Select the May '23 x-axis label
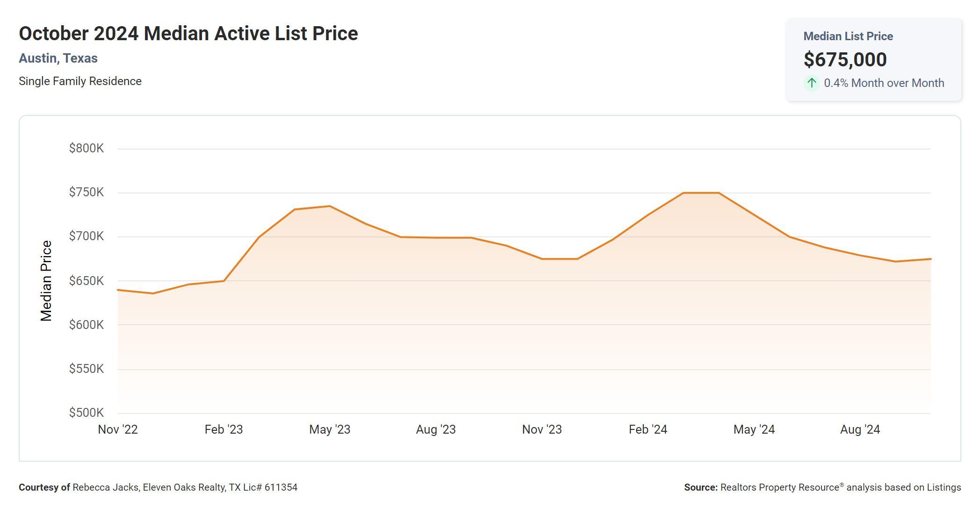Viewport: 980px width, 514px height. (x=330, y=429)
